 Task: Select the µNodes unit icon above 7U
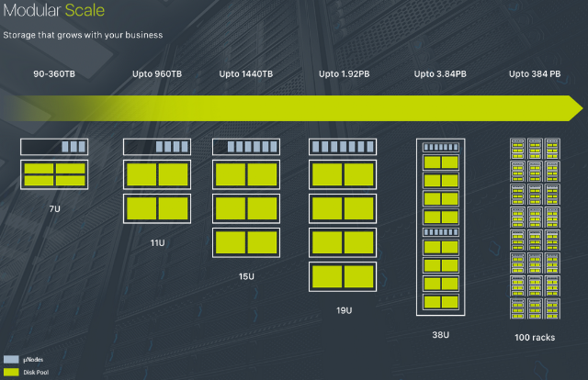pos(54,147)
